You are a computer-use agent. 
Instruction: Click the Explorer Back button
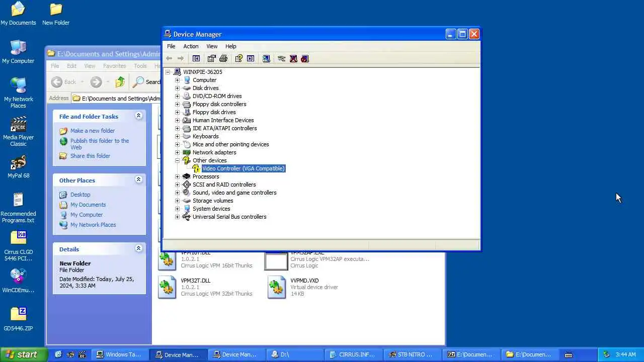click(x=64, y=82)
